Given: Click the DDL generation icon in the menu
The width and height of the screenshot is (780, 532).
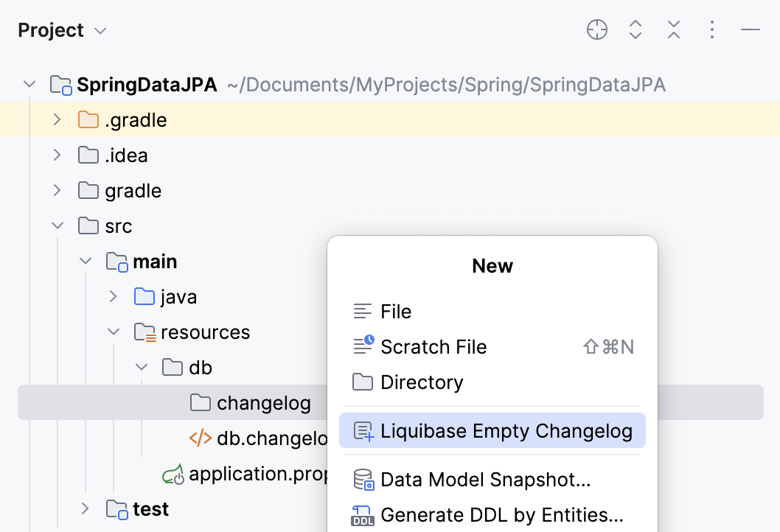Looking at the screenshot, I should pos(362,514).
